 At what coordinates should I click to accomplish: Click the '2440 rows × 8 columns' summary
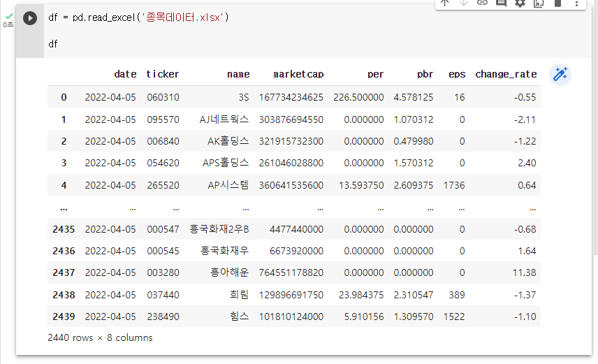coord(100,337)
